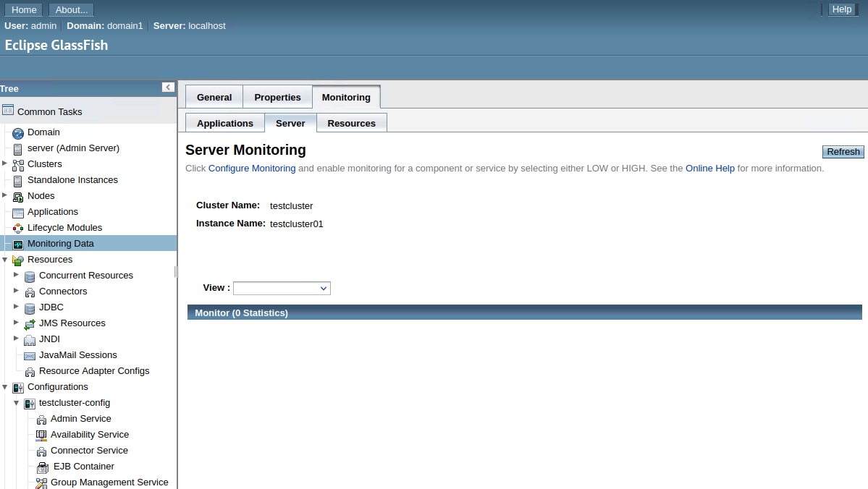Collapse the Tree panel
Image resolution: width=868 pixels, height=489 pixels.
[168, 88]
